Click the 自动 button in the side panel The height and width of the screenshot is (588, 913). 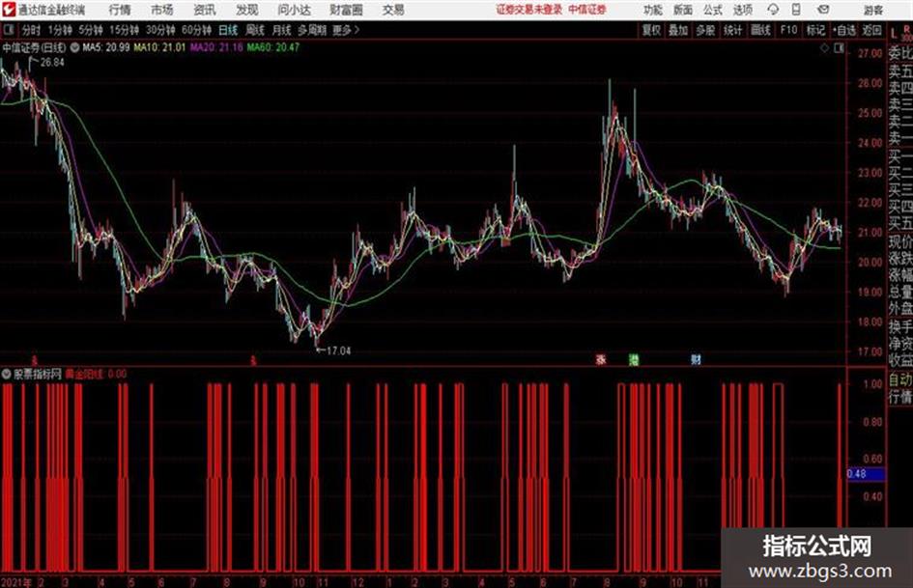tap(900, 380)
